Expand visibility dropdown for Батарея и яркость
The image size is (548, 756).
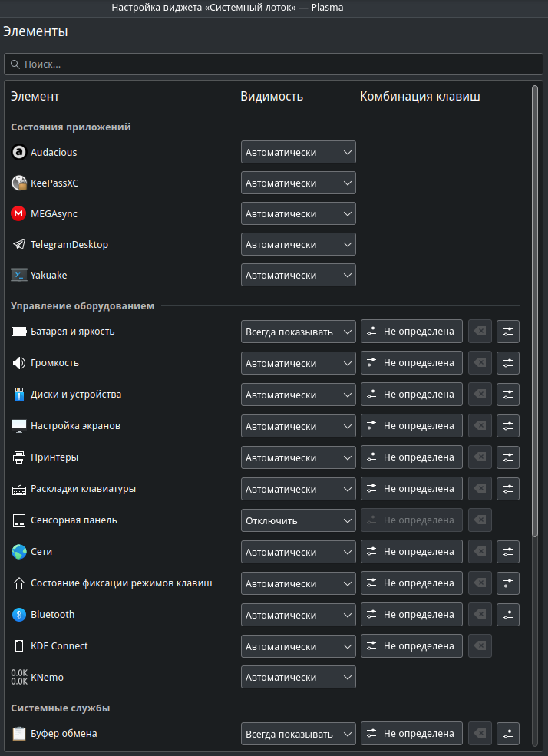(x=298, y=332)
